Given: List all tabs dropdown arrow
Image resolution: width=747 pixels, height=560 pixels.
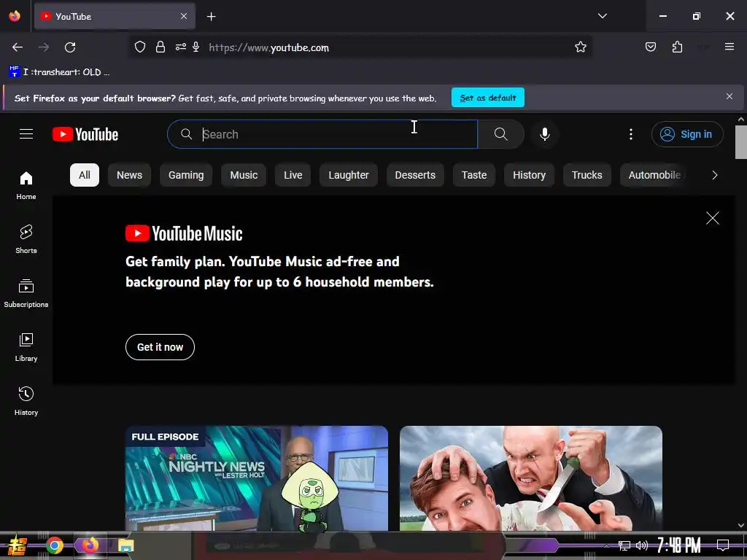Looking at the screenshot, I should click(x=602, y=16).
